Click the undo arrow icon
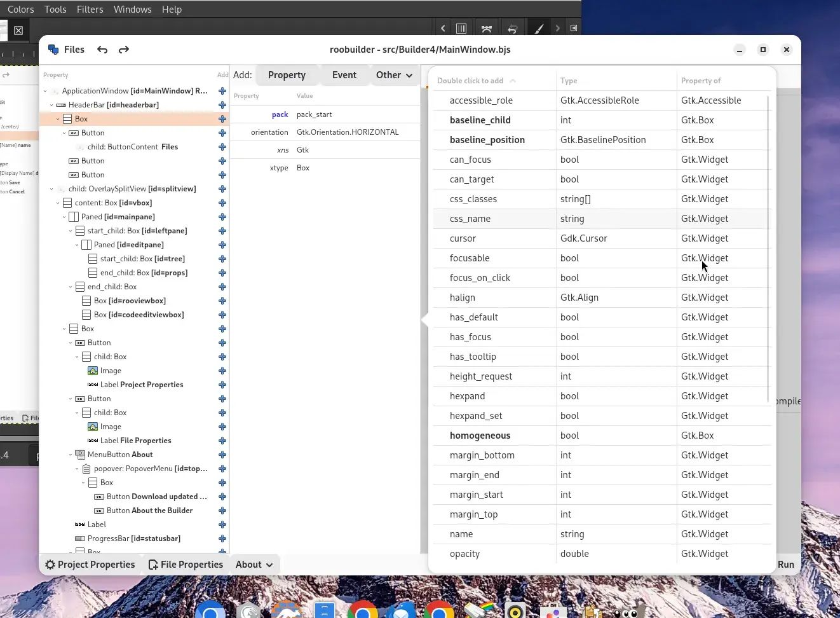Viewport: 840px width, 618px height. (102, 49)
